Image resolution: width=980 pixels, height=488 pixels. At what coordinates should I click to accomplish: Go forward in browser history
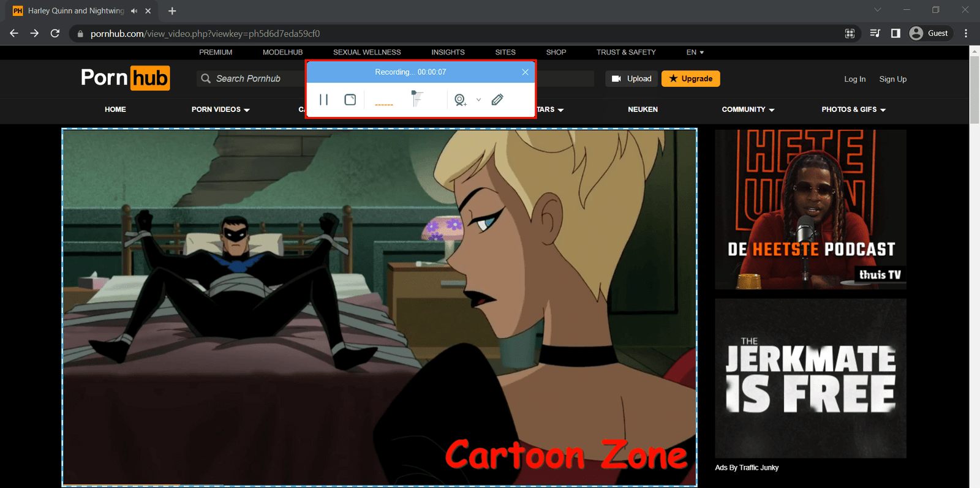34,33
